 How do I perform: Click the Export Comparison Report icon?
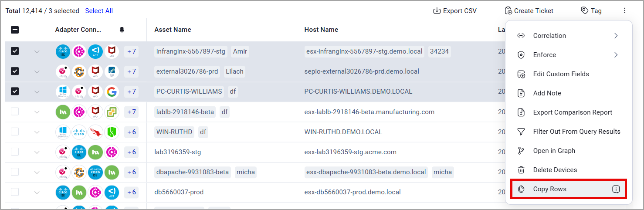(x=521, y=112)
